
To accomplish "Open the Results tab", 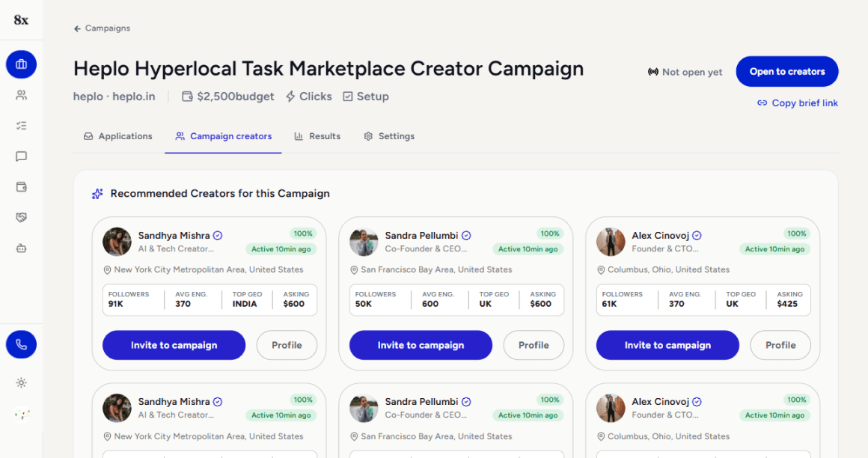I will [317, 136].
